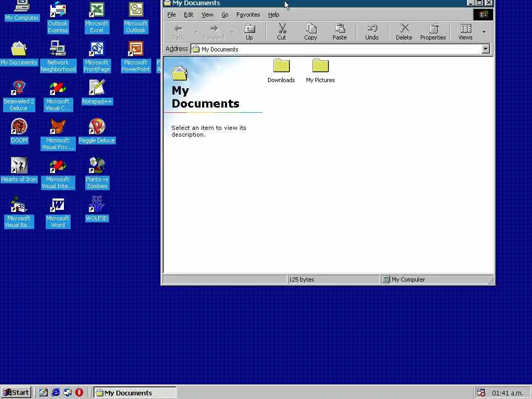
Task: Select the Microsoft FrontPage shortcut
Action: 97,57
